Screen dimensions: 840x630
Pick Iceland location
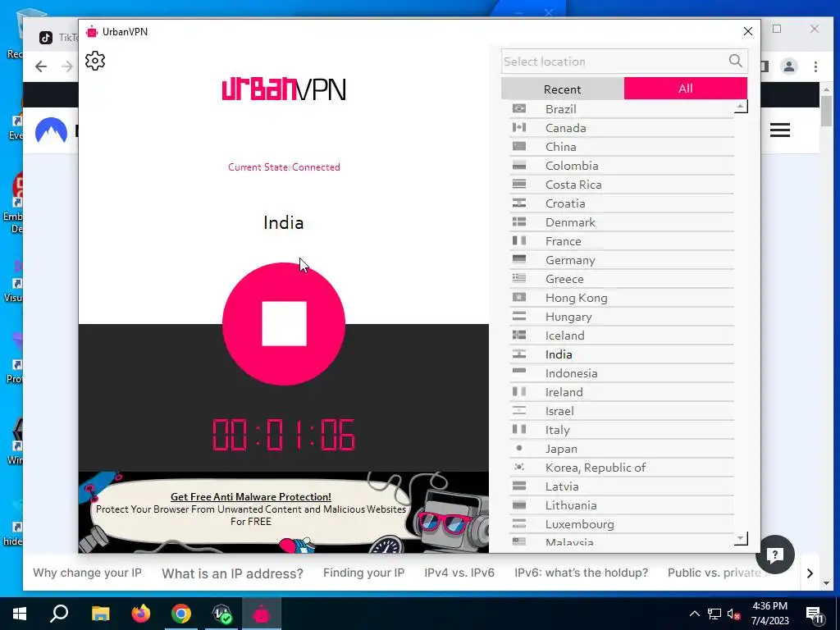click(x=622, y=336)
